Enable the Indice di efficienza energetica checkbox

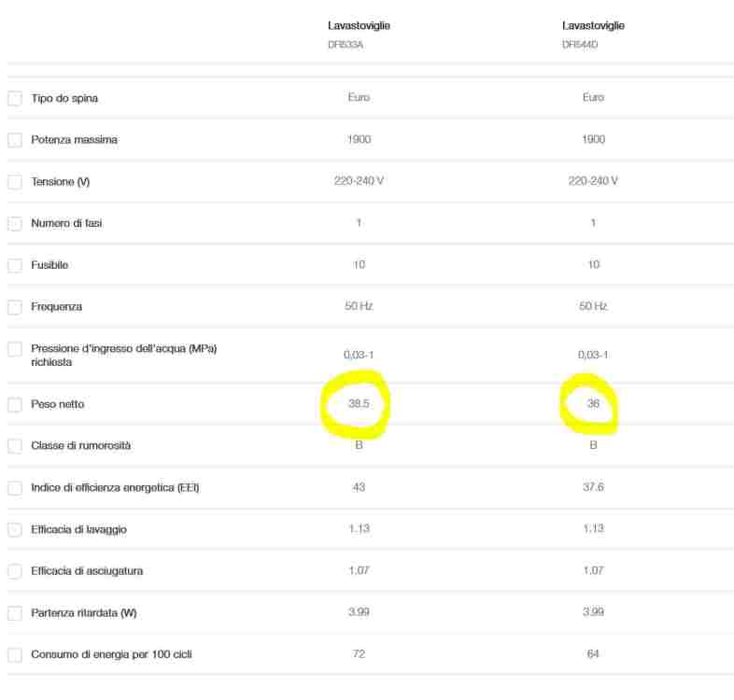[x=15, y=488]
